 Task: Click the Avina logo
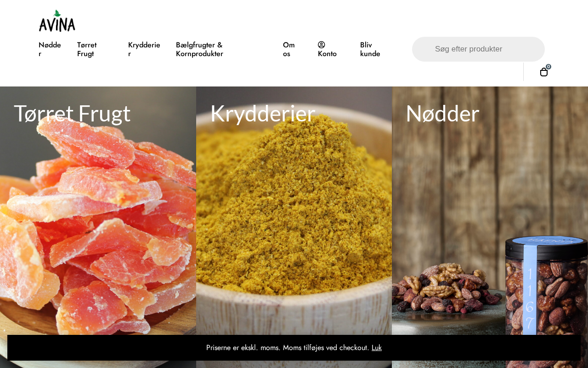click(x=57, y=21)
